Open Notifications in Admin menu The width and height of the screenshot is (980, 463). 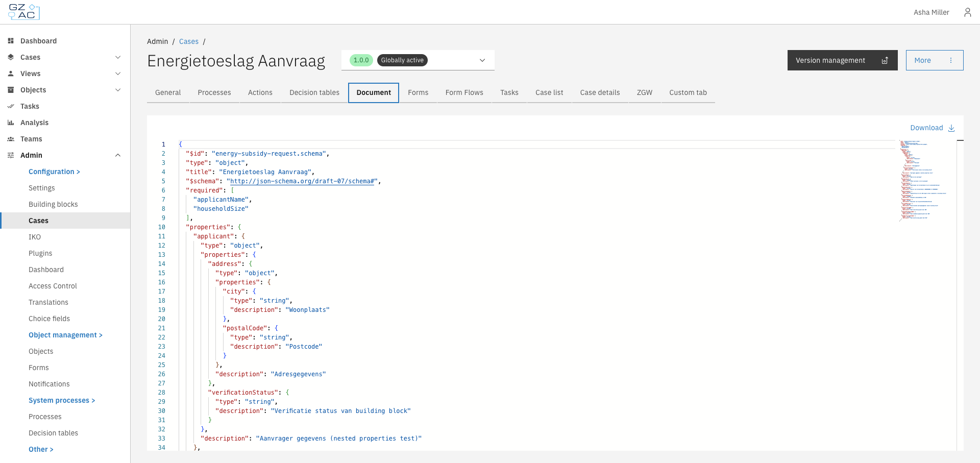(49, 384)
